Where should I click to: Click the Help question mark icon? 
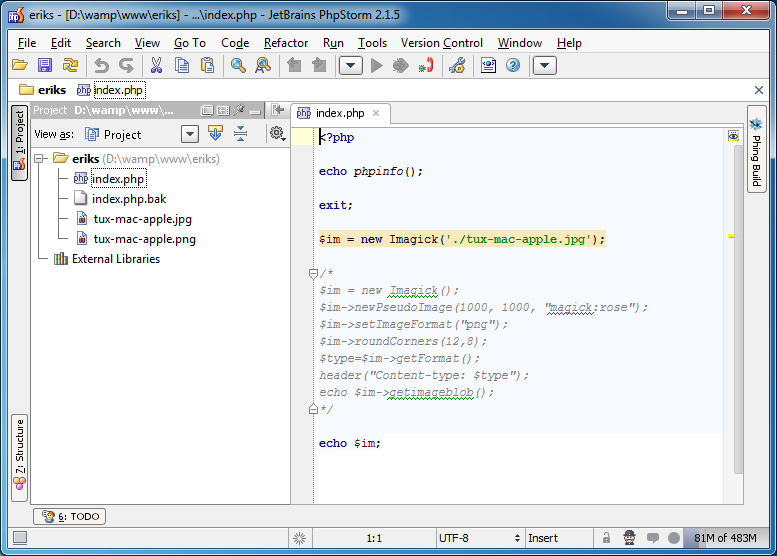tap(513, 65)
